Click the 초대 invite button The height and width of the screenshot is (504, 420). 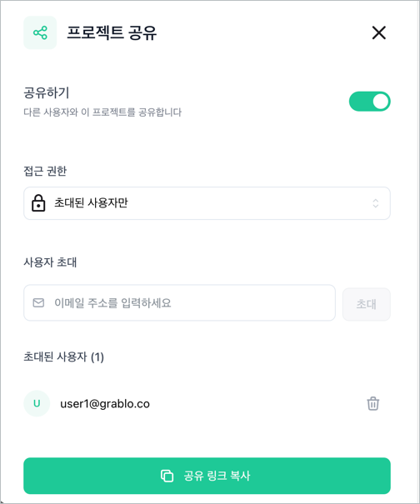point(367,304)
